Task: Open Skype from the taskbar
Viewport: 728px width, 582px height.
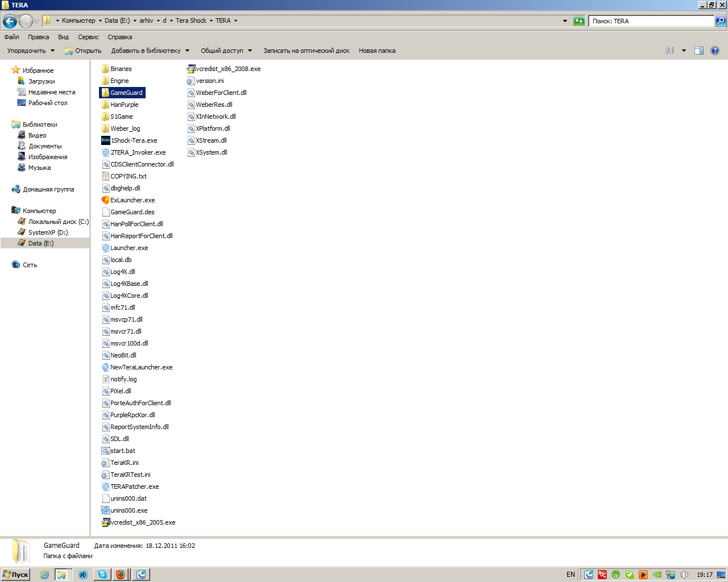Action: (102, 575)
